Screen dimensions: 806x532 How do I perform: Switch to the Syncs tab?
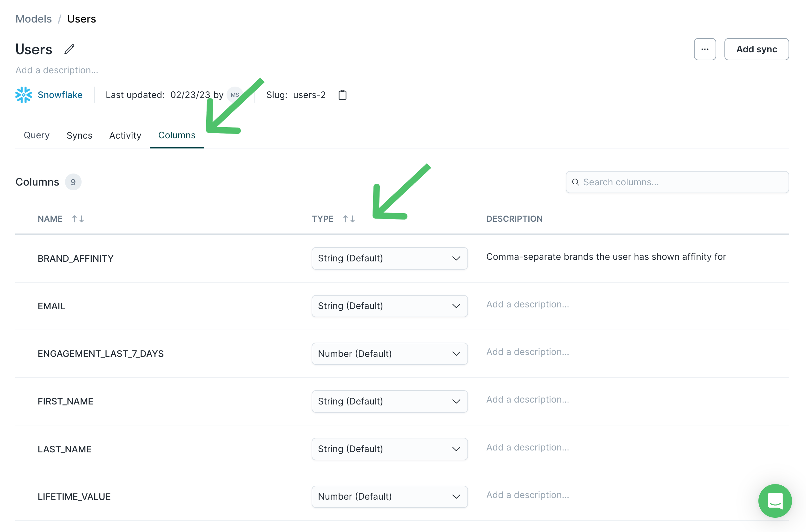point(79,135)
